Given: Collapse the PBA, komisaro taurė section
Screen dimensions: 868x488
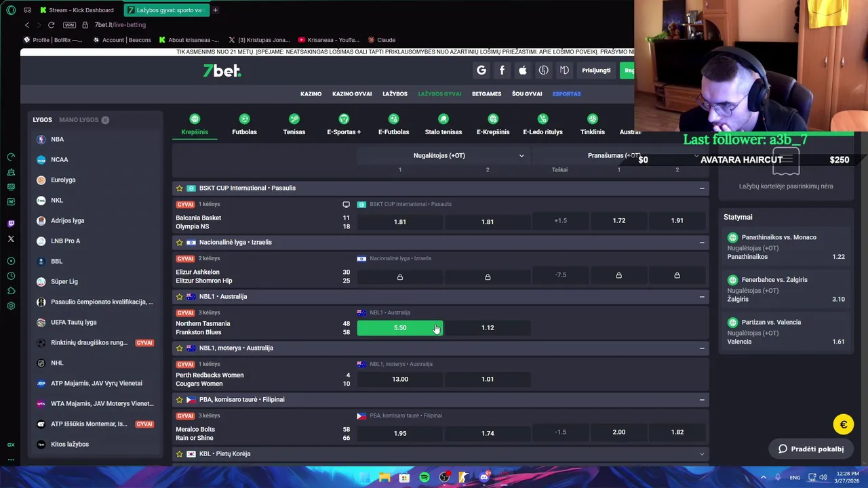Looking at the screenshot, I should [x=702, y=400].
